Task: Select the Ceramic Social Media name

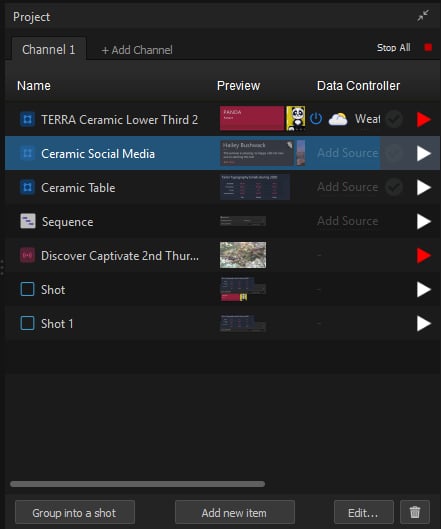Action: (98, 154)
